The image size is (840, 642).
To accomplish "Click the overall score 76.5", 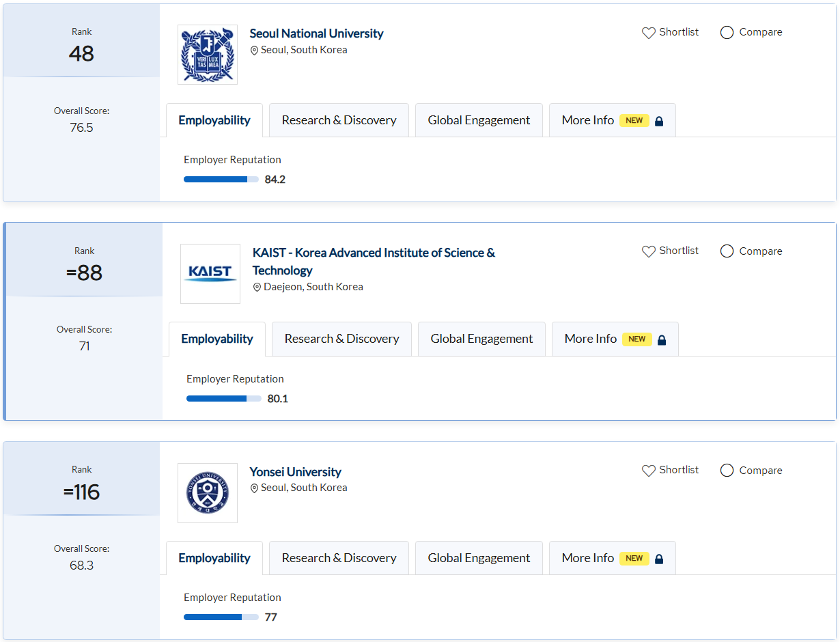I will (x=81, y=128).
